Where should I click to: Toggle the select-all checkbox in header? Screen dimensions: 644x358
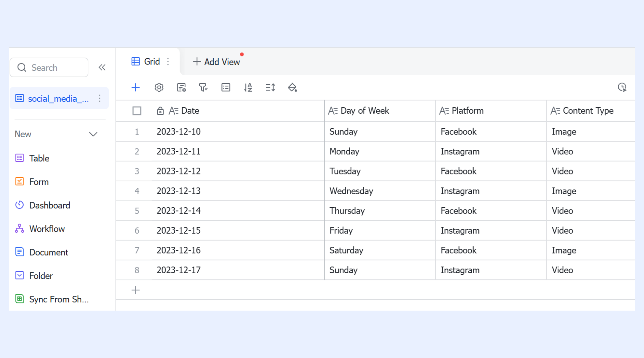pos(137,111)
